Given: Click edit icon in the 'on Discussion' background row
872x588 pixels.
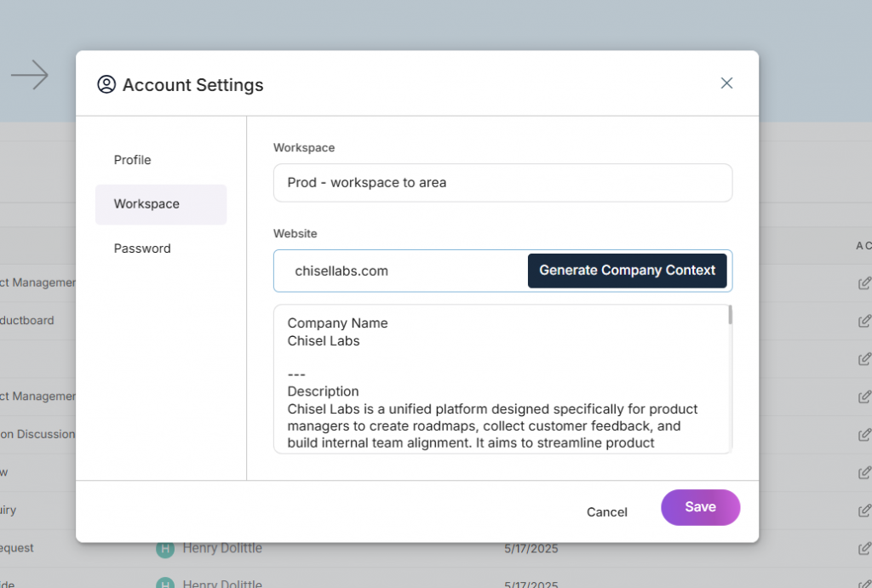Looking at the screenshot, I should pos(864,435).
